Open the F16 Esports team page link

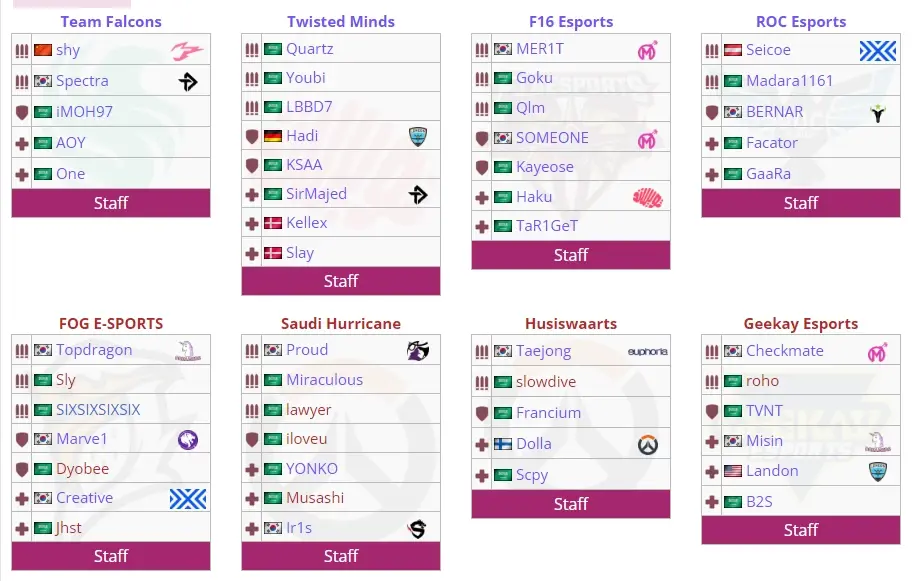(x=571, y=21)
